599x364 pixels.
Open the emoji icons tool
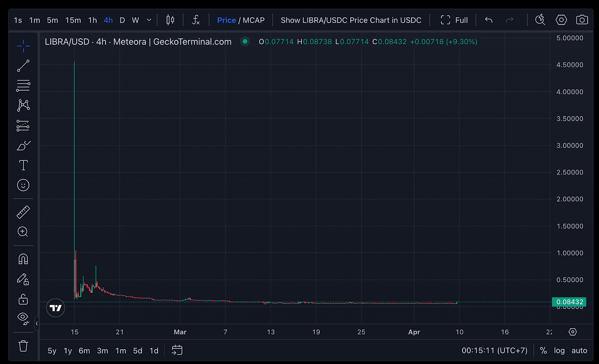pyautogui.click(x=23, y=185)
